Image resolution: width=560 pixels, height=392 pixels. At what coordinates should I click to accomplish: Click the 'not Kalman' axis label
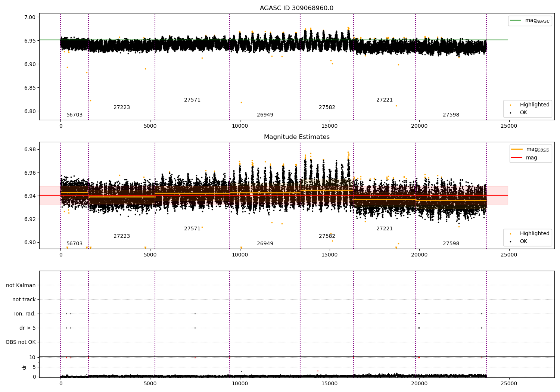click(x=21, y=285)
